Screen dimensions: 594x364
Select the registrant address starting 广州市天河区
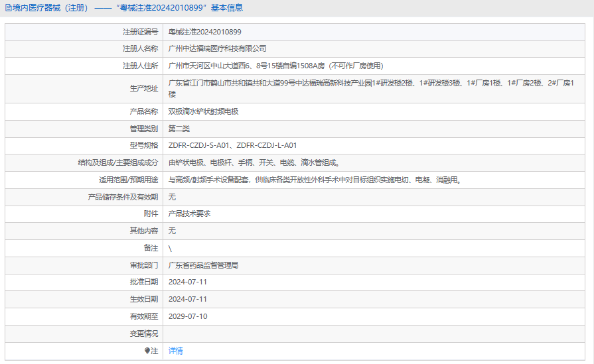pos(276,66)
